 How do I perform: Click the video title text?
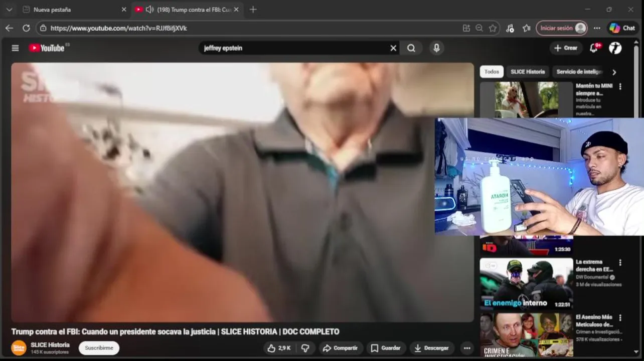coord(175,331)
